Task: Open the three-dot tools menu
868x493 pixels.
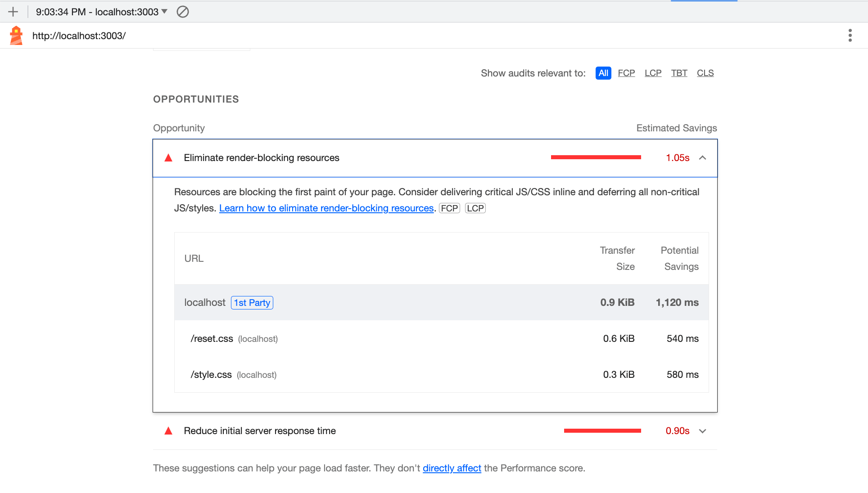Action: coord(850,36)
